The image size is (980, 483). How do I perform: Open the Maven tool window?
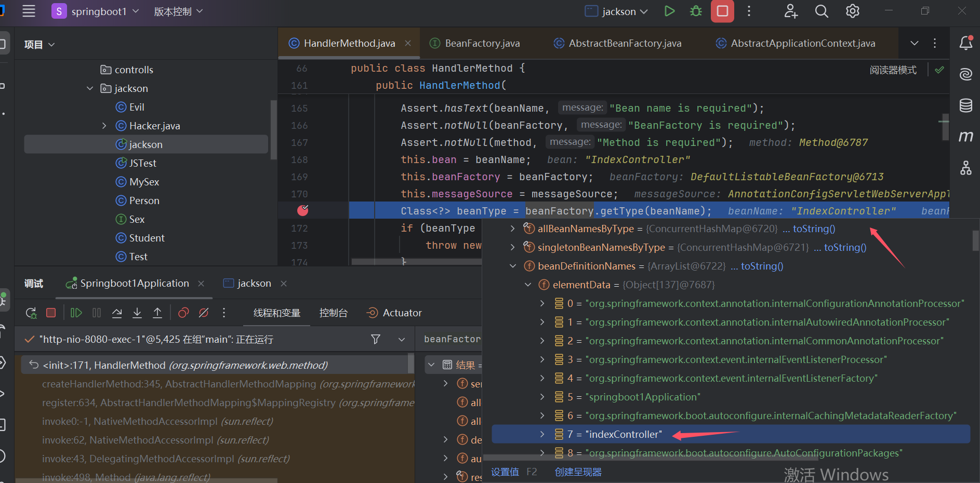[x=966, y=137]
